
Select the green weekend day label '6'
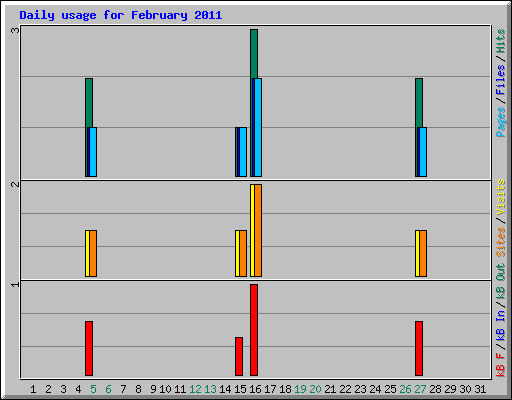(108, 389)
